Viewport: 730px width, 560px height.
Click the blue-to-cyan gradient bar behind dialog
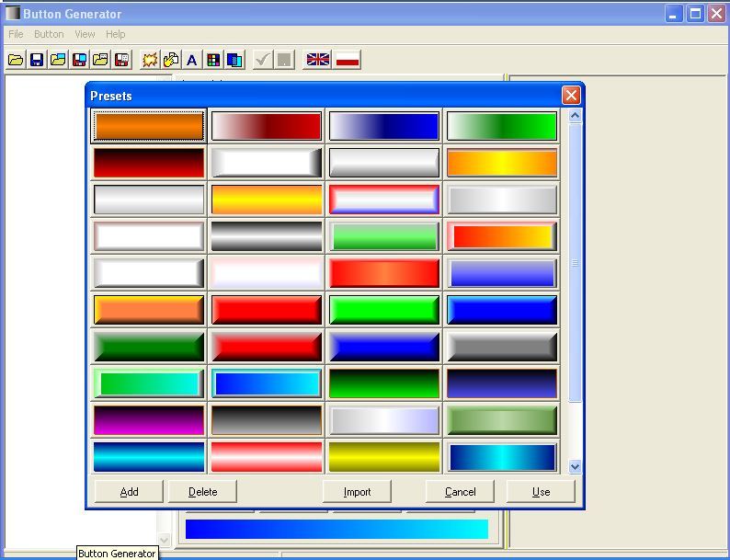(x=336, y=530)
